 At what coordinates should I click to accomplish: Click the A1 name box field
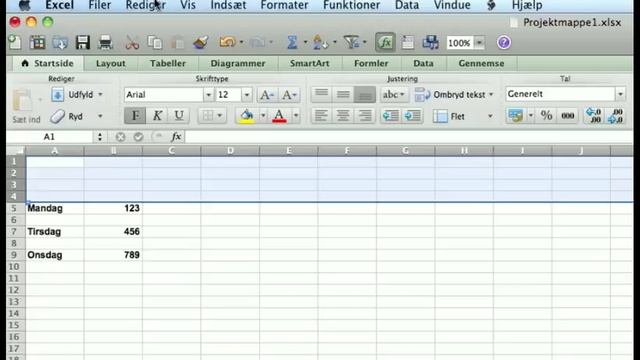(x=49, y=137)
